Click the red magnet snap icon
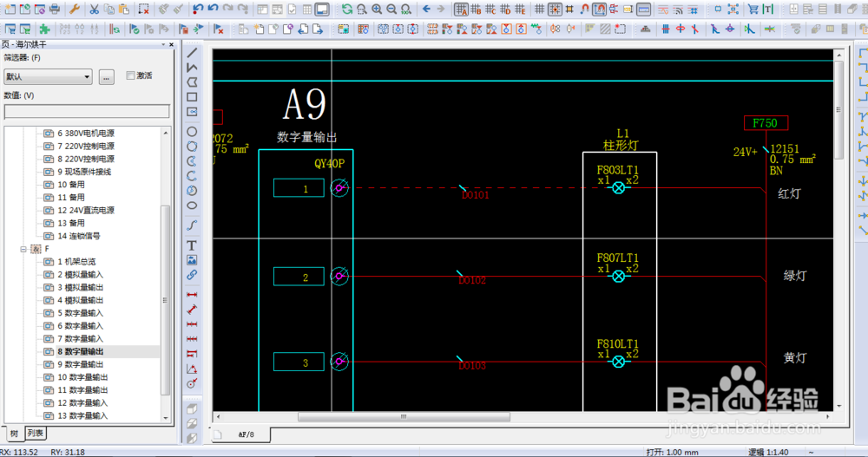The image size is (868, 457). [x=584, y=9]
